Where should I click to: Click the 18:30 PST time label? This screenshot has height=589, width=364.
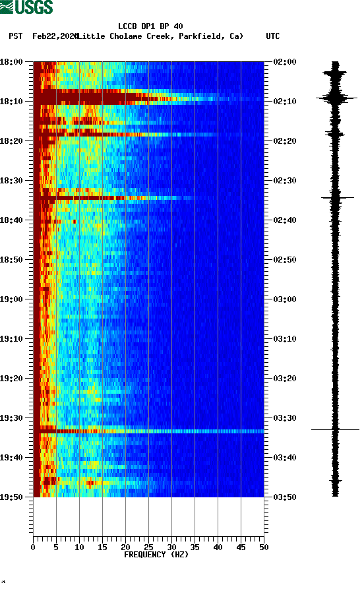click(x=11, y=180)
